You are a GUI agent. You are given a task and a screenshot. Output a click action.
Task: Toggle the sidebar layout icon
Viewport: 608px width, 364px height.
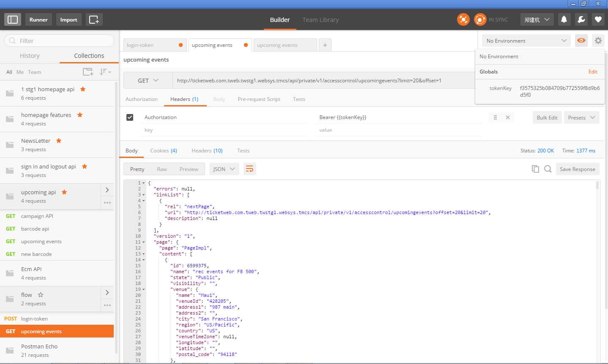click(x=13, y=19)
